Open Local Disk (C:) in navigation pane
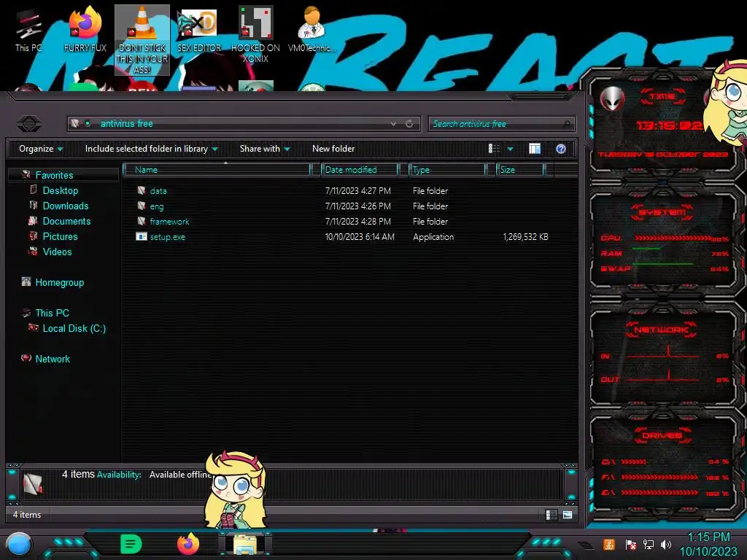The height and width of the screenshot is (560, 747). tap(74, 328)
